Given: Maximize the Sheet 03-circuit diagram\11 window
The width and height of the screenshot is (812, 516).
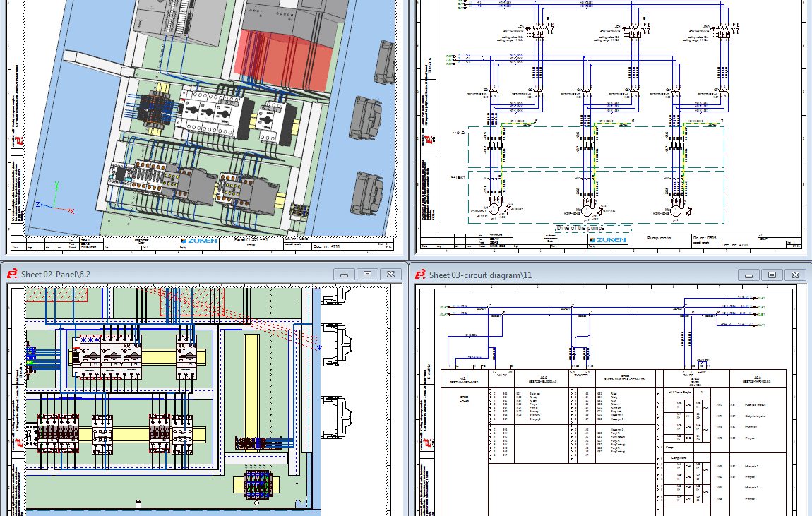Looking at the screenshot, I should (x=772, y=275).
